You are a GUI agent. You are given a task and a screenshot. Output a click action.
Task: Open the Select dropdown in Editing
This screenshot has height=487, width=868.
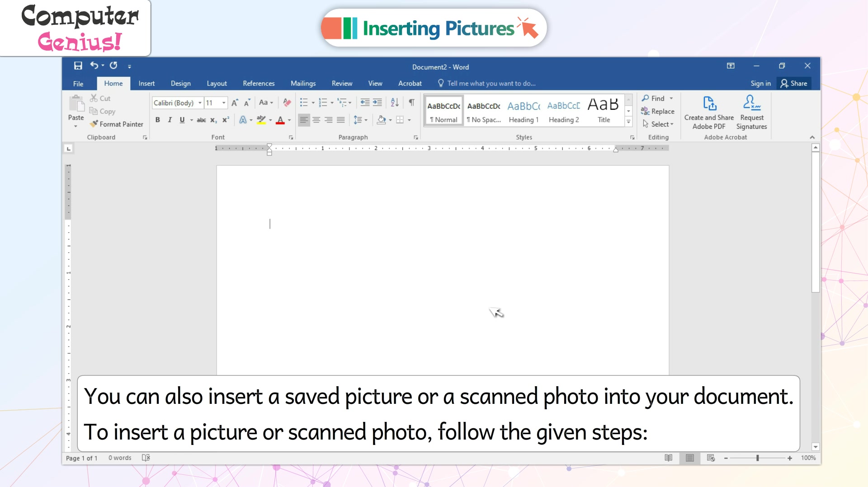[x=658, y=124]
